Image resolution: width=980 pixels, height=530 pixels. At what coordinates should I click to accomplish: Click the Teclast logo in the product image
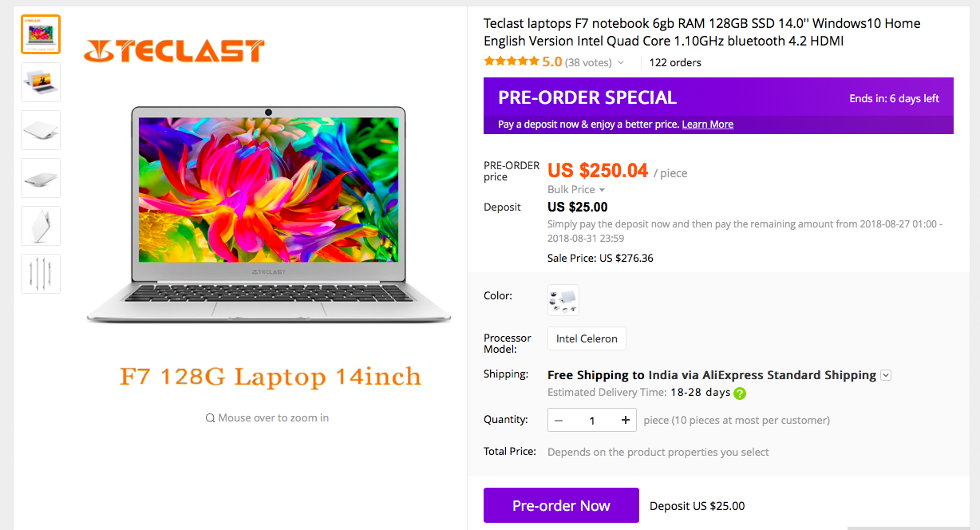pos(174,51)
